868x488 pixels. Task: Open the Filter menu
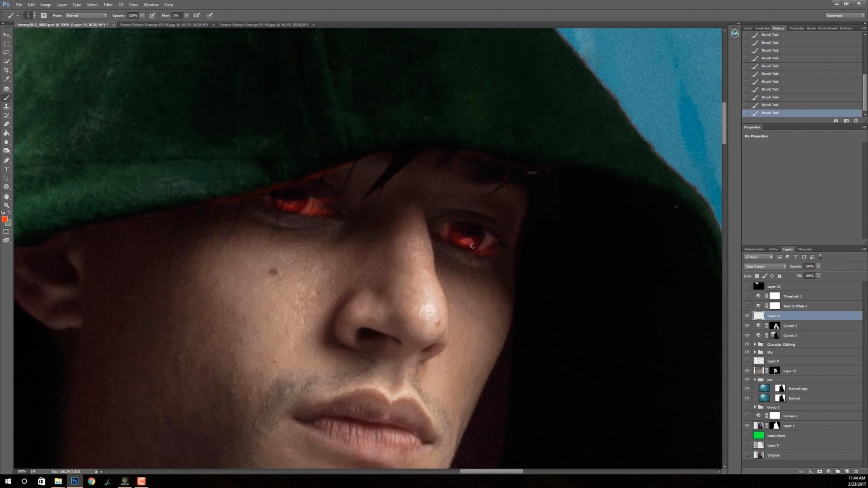108,5
